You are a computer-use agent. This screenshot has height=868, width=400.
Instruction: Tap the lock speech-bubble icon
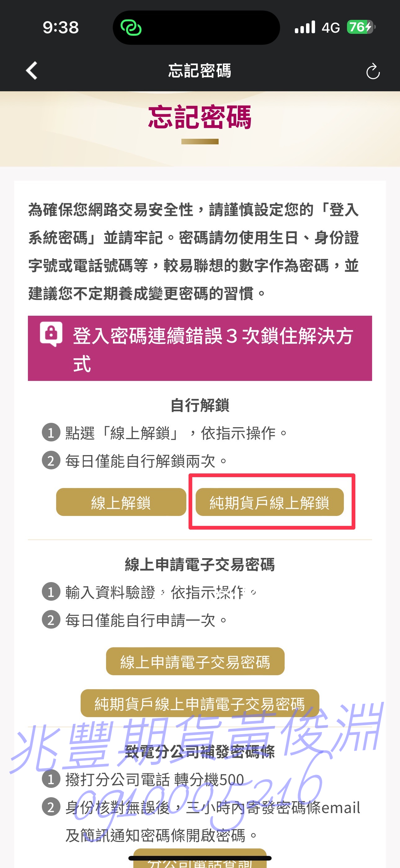coord(51,334)
